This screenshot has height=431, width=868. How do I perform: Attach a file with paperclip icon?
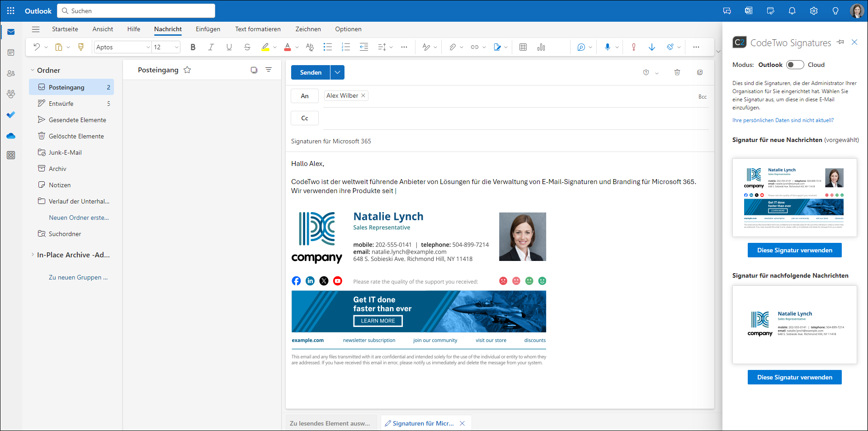point(452,47)
